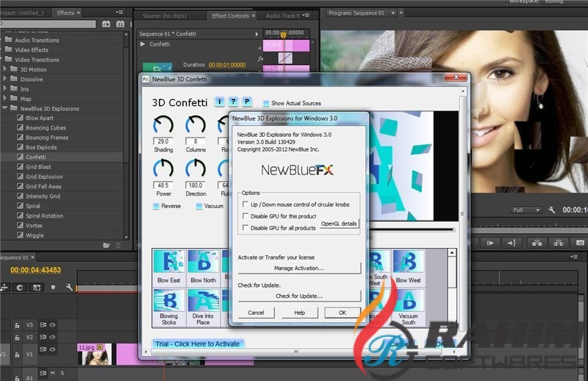Switch to the Effect Controls tab

tap(229, 15)
